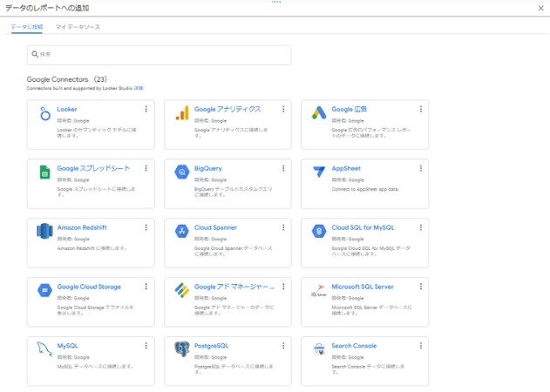The image size is (550, 392).
Task: Switch to the マイ データソース tab
Action: [x=78, y=27]
